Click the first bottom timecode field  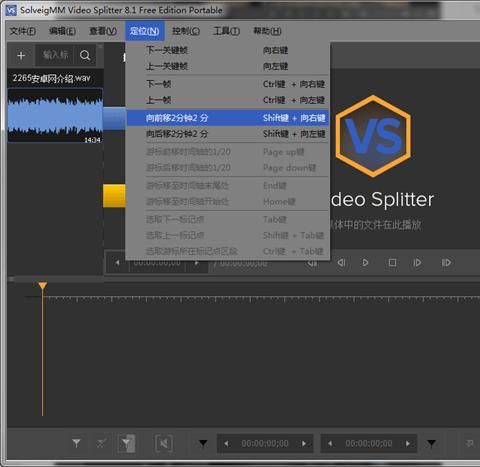tap(265, 443)
